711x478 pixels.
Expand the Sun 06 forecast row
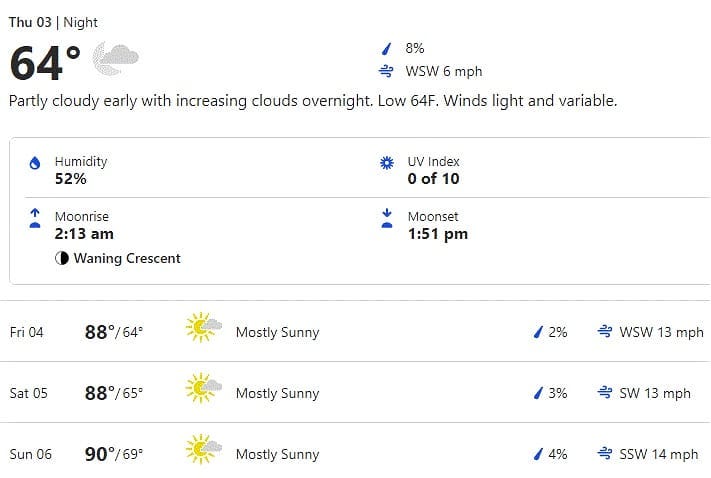(x=356, y=450)
